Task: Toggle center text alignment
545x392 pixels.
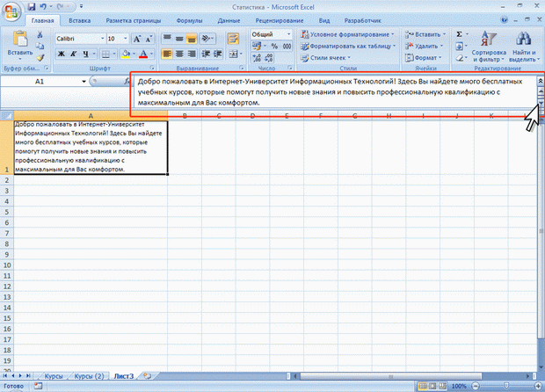Action: click(x=179, y=54)
